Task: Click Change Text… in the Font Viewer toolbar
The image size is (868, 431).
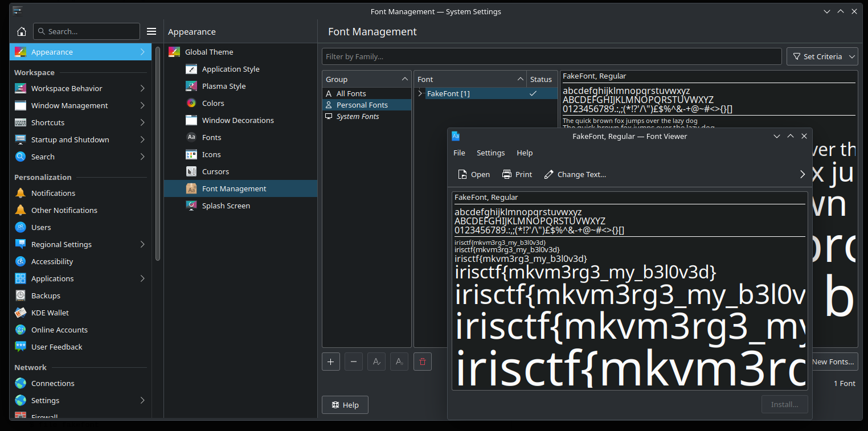Action: point(575,174)
